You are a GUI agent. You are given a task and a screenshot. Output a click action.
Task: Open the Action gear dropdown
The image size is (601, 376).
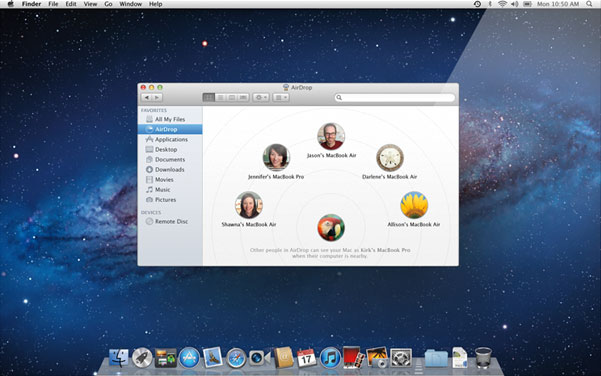click(x=261, y=97)
